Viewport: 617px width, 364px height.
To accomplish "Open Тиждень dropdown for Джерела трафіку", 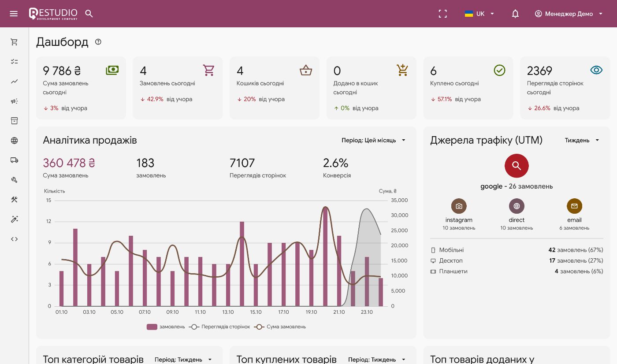I will tap(582, 140).
